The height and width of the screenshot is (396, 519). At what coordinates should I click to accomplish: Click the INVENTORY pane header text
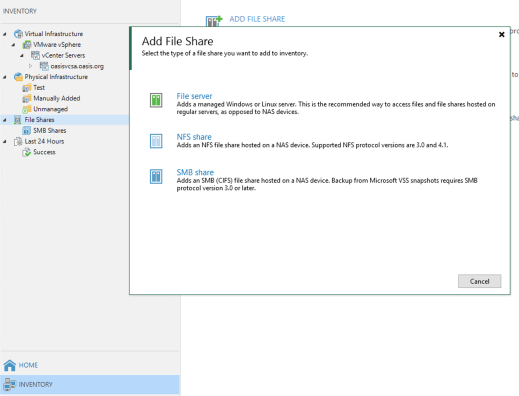tap(20, 11)
